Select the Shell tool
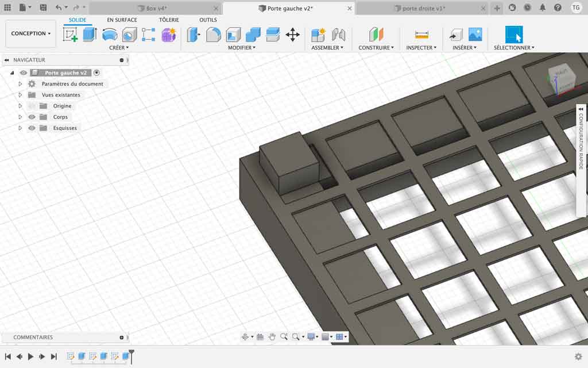 tap(233, 35)
